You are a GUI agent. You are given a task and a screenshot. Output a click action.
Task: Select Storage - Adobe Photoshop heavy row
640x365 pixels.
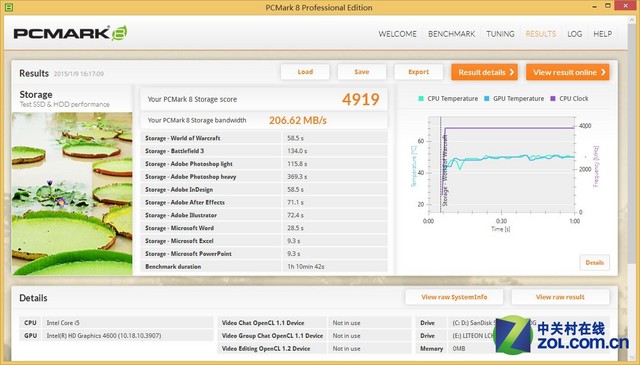(x=264, y=177)
